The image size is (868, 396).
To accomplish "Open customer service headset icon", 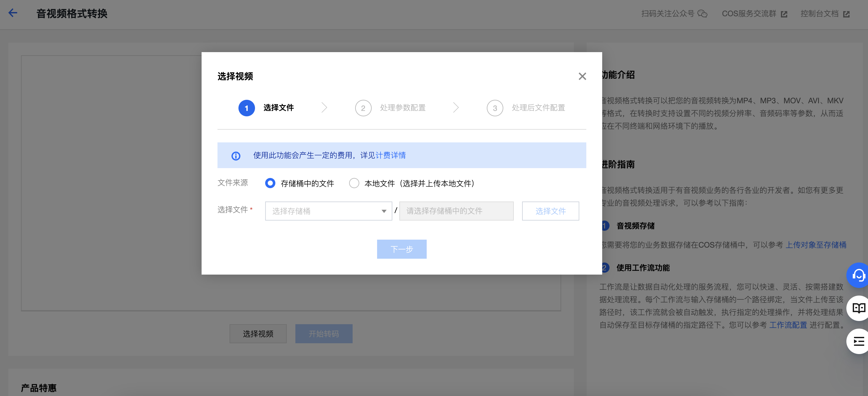I will click(858, 276).
